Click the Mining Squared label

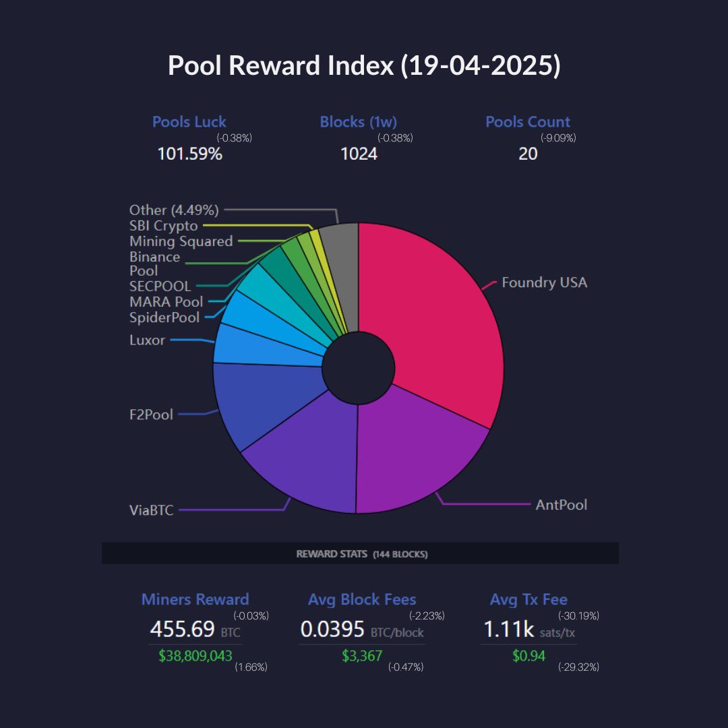[181, 241]
